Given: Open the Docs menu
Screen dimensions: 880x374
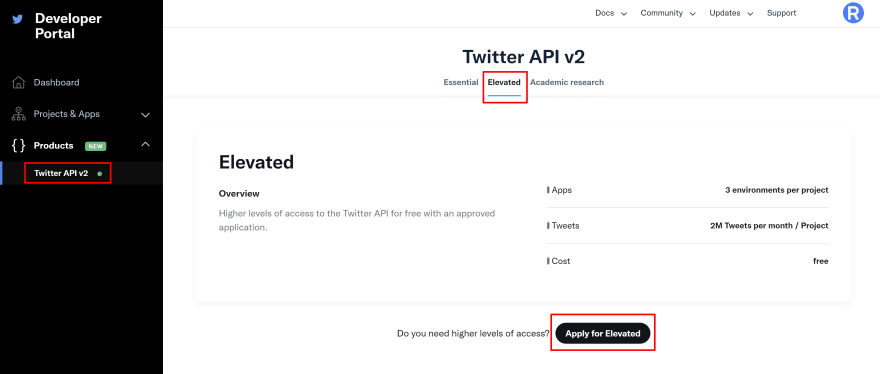Looking at the screenshot, I should (x=605, y=13).
